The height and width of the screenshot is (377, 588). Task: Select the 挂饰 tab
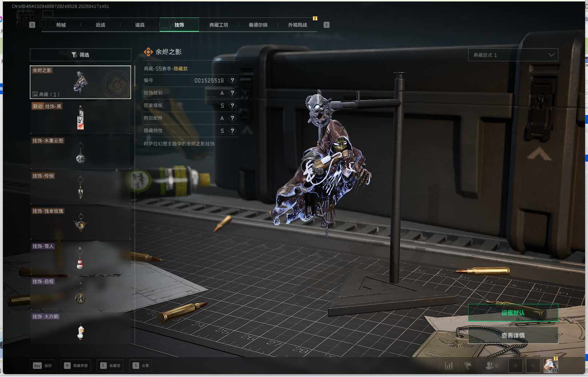(x=179, y=25)
